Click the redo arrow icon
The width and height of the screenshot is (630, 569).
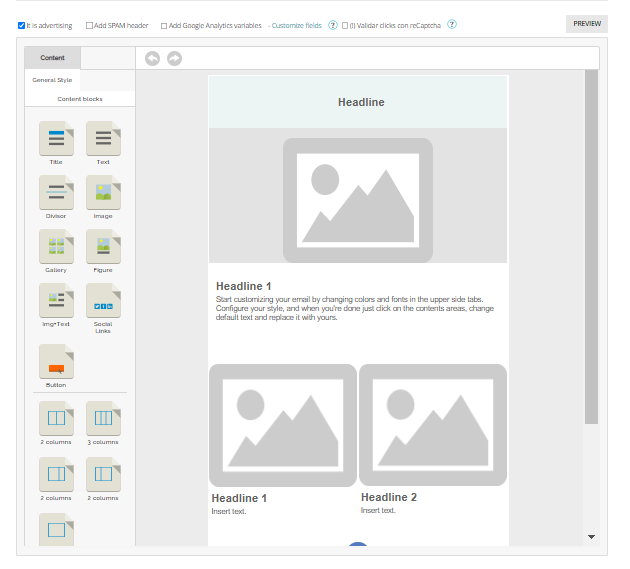[174, 59]
